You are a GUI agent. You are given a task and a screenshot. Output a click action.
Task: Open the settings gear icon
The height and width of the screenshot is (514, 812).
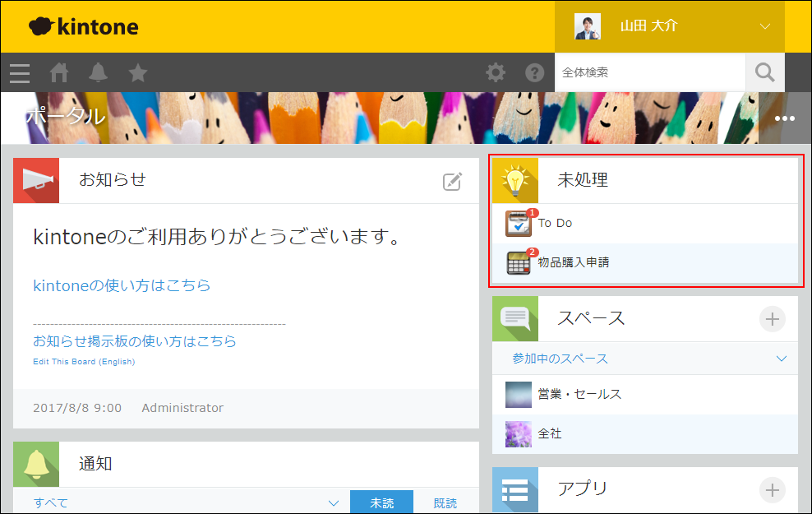[496, 73]
